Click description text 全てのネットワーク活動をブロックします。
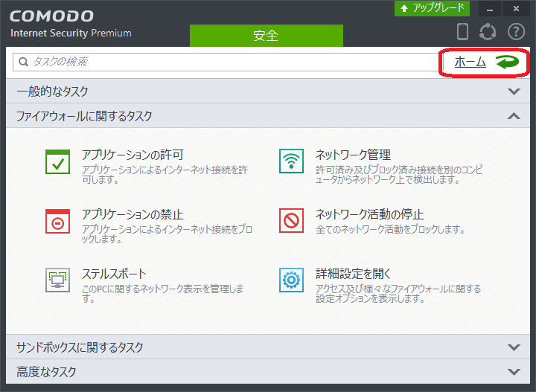 (x=390, y=229)
